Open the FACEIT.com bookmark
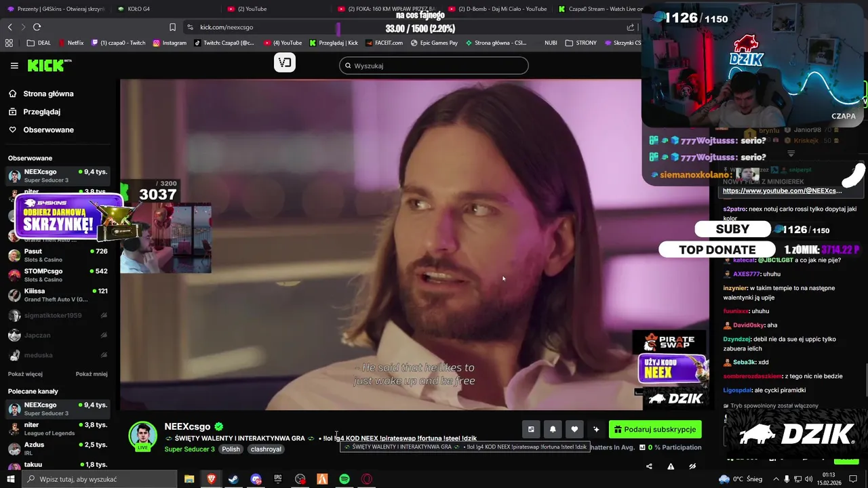The height and width of the screenshot is (488, 868). (384, 43)
